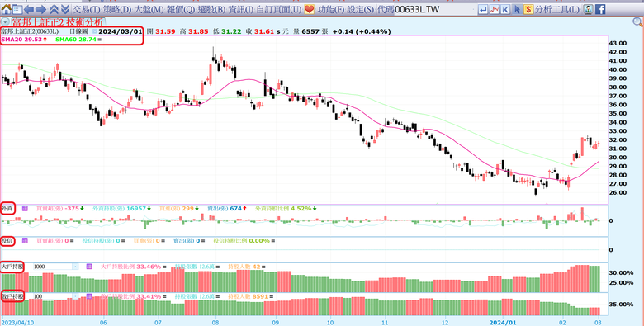Open the 資訊(I) menu
The height and width of the screenshot is (326, 644).
click(241, 9)
